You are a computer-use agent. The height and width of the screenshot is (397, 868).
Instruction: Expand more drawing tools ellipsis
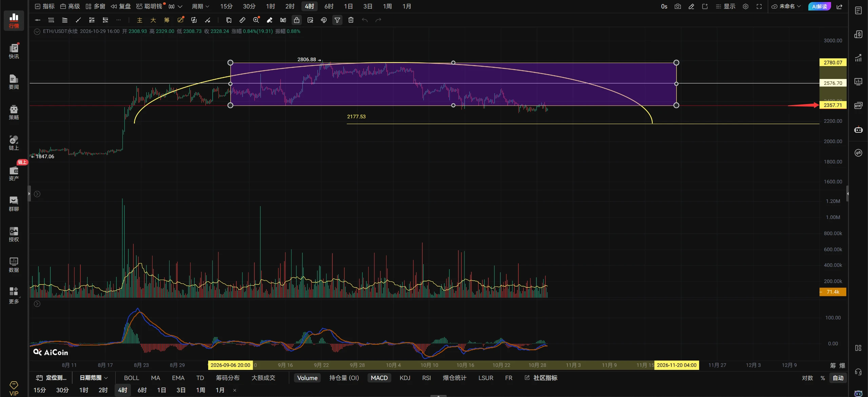118,20
